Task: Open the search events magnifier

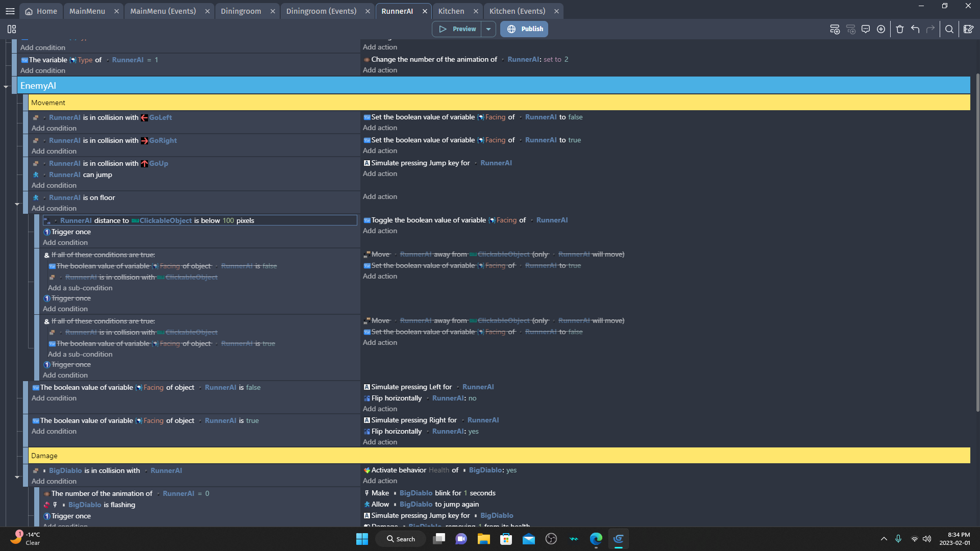Action: tap(949, 30)
